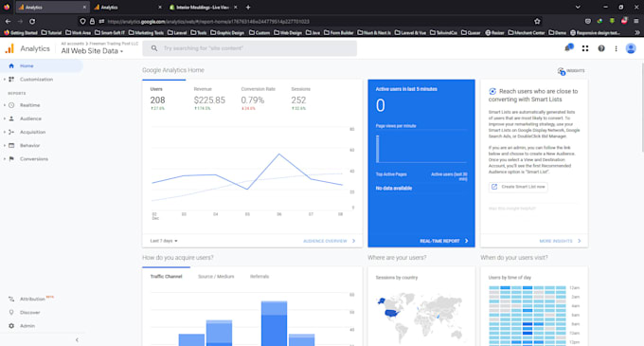644x346 pixels.
Task: Open the three-dot more options menu
Action: [x=617, y=48]
